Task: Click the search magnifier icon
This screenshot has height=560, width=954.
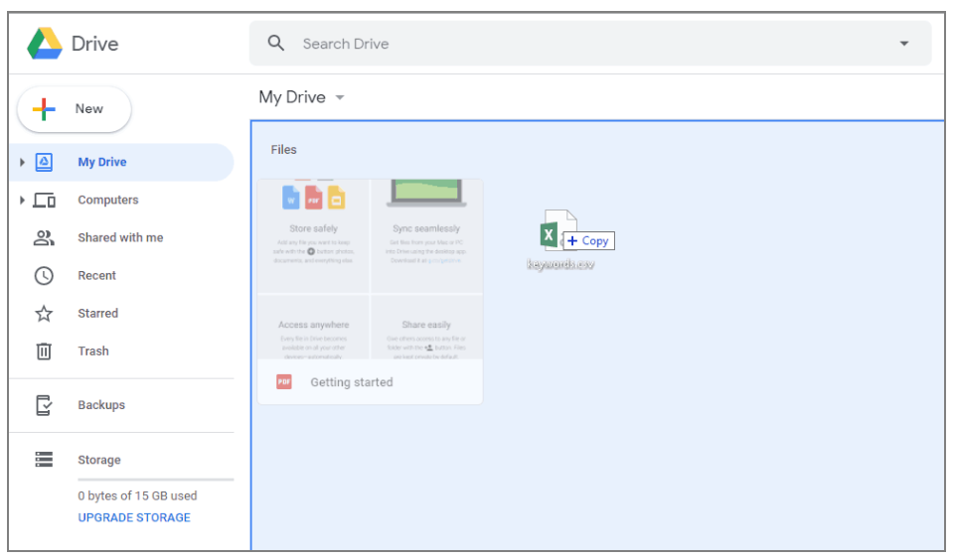Action: [x=275, y=43]
